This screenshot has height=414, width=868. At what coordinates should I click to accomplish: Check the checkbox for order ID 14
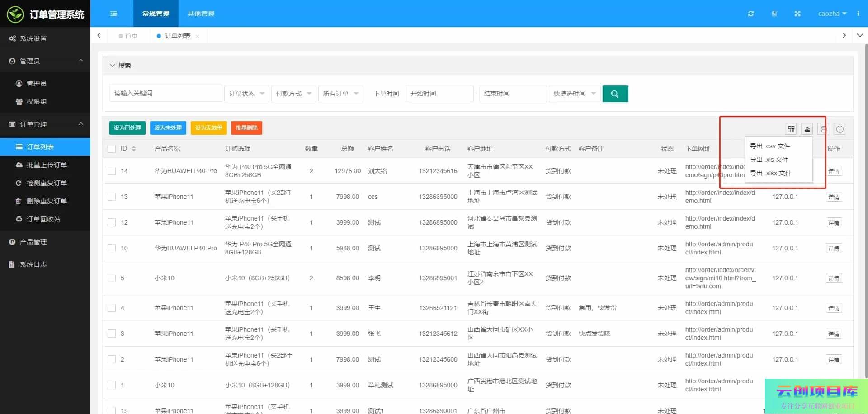[x=112, y=171]
